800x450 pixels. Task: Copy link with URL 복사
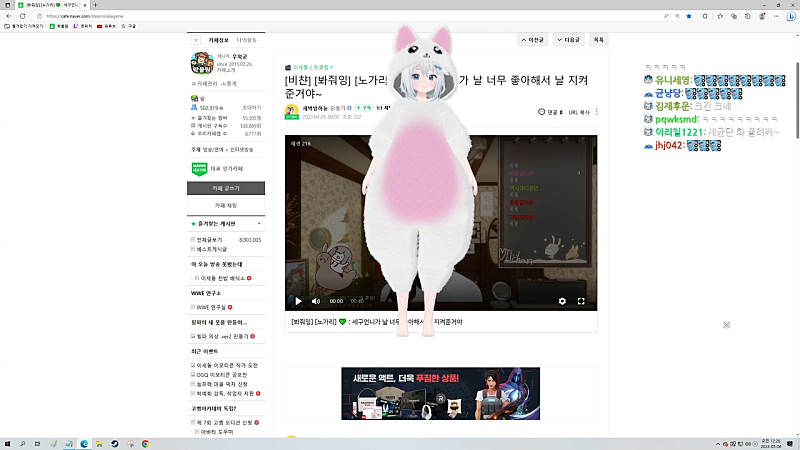pyautogui.click(x=579, y=112)
